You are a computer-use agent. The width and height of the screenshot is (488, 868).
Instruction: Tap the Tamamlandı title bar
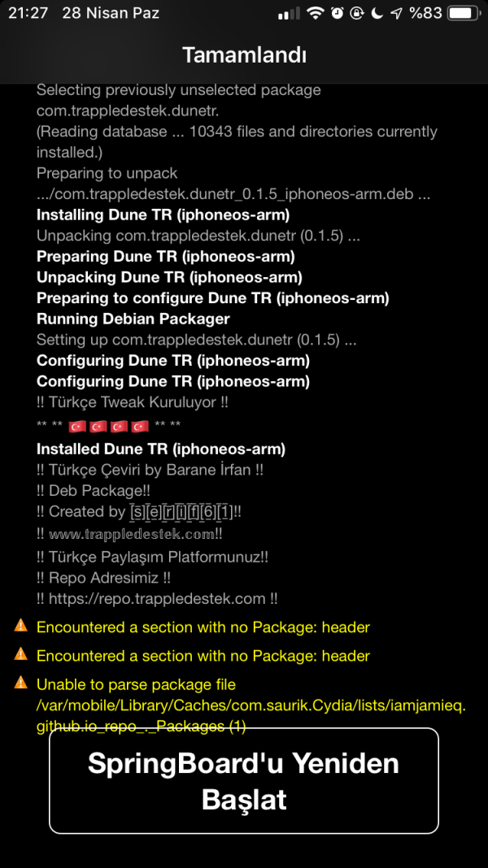(x=243, y=54)
